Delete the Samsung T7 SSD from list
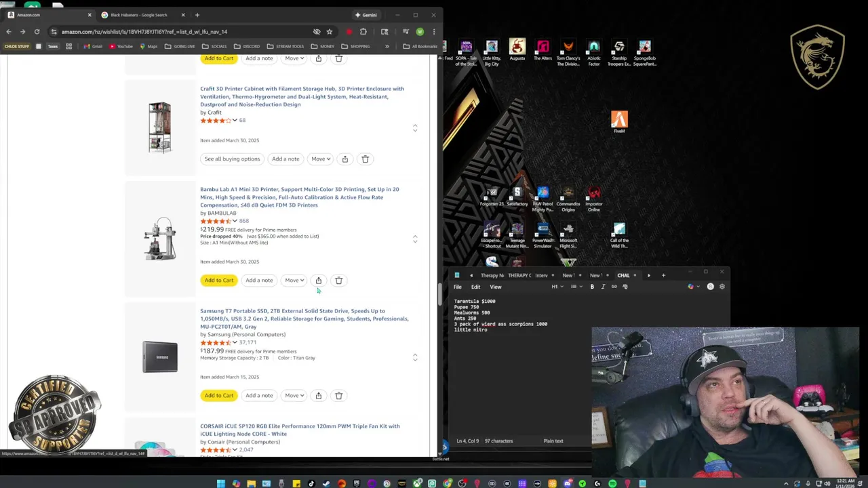 tap(338, 395)
